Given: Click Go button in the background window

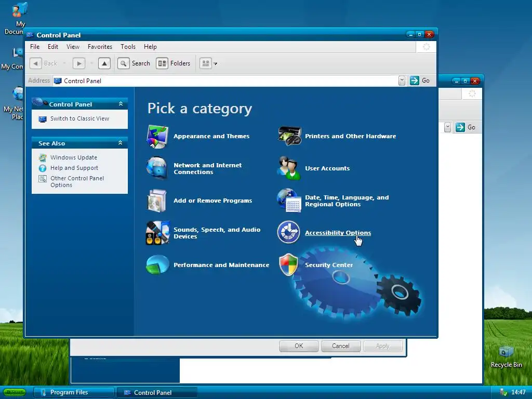Looking at the screenshot, I should [x=465, y=127].
